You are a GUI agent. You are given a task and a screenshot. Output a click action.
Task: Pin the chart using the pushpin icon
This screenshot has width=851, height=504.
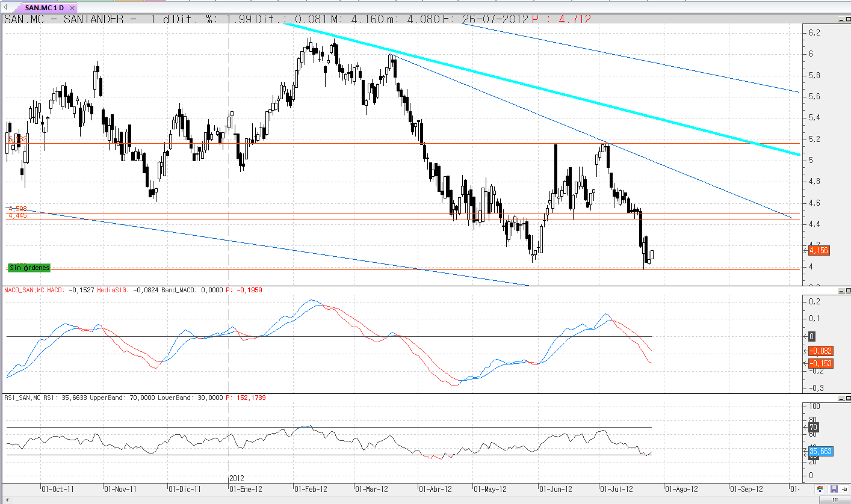[x=844, y=489]
